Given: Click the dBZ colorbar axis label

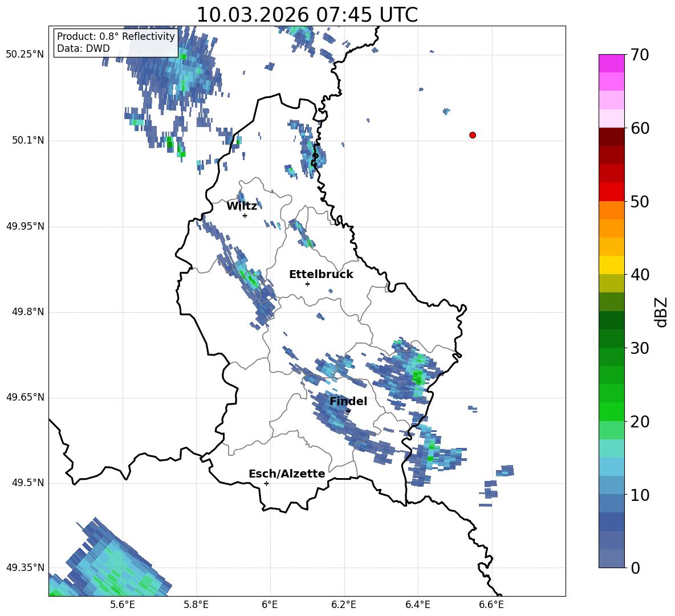Looking at the screenshot, I should click(x=661, y=312).
